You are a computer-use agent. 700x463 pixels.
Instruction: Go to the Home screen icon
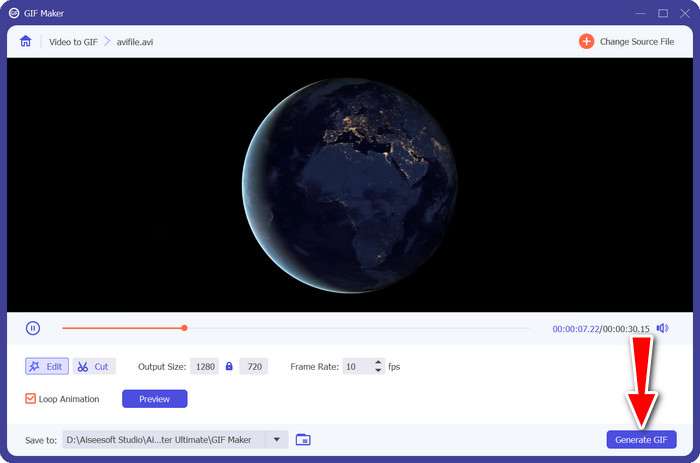(25, 42)
